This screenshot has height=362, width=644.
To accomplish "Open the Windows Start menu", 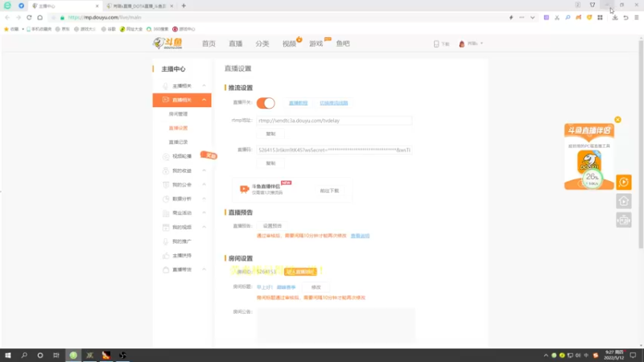I will [8, 356].
